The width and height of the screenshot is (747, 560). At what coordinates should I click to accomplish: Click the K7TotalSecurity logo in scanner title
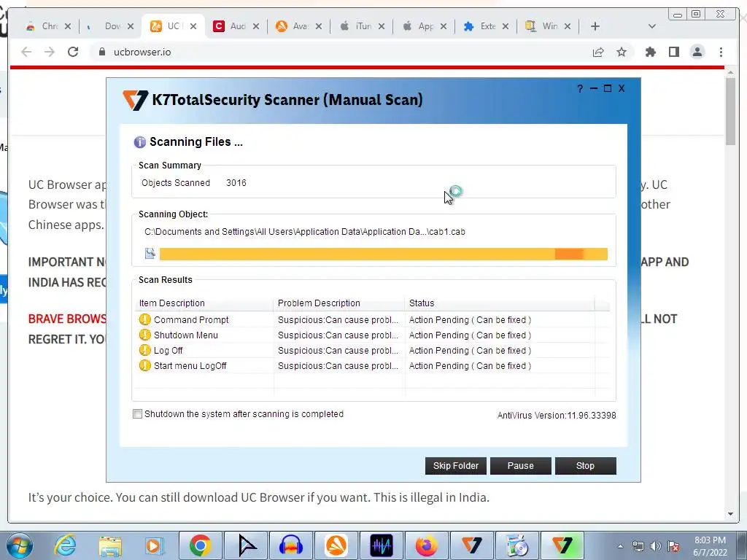coord(135,100)
